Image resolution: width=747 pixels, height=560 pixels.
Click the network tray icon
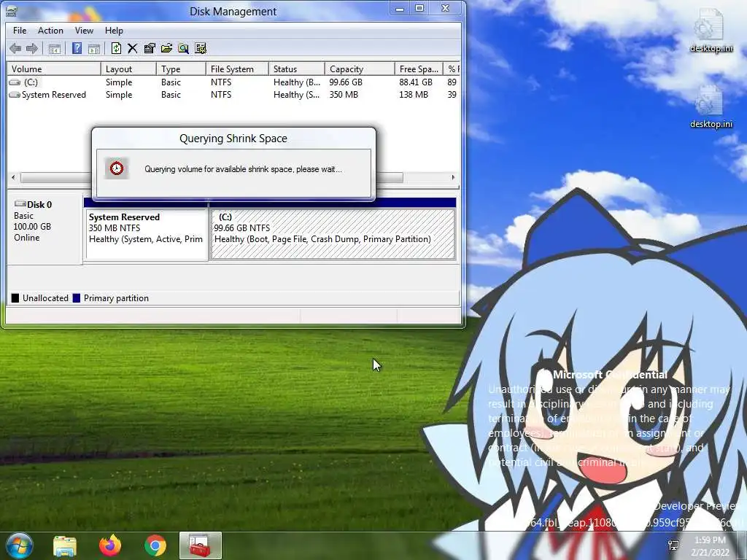click(x=673, y=545)
